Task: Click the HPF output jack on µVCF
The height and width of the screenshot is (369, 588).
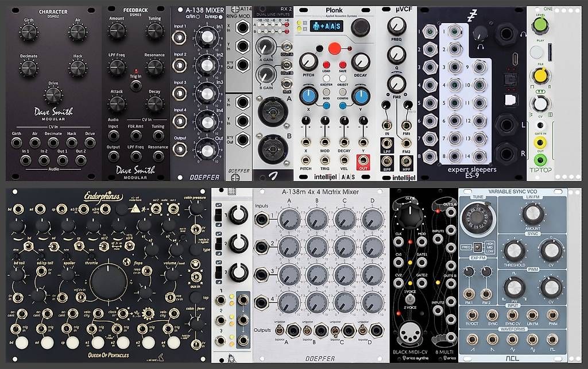Action: 406,161
